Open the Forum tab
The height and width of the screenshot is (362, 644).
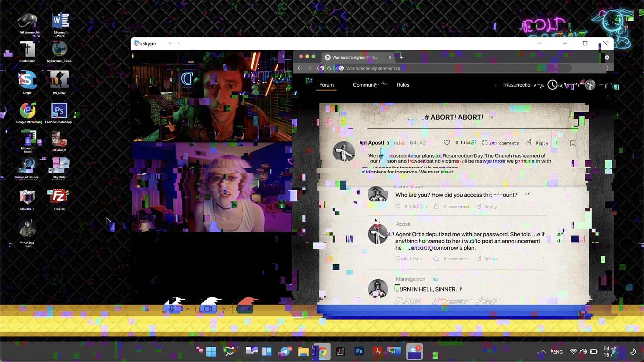(x=326, y=85)
